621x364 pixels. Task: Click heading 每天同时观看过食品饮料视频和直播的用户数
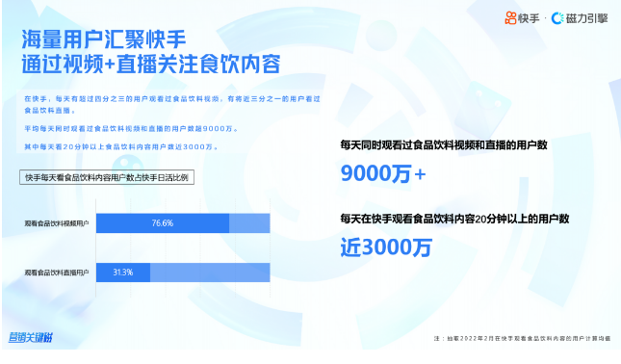[444, 145]
